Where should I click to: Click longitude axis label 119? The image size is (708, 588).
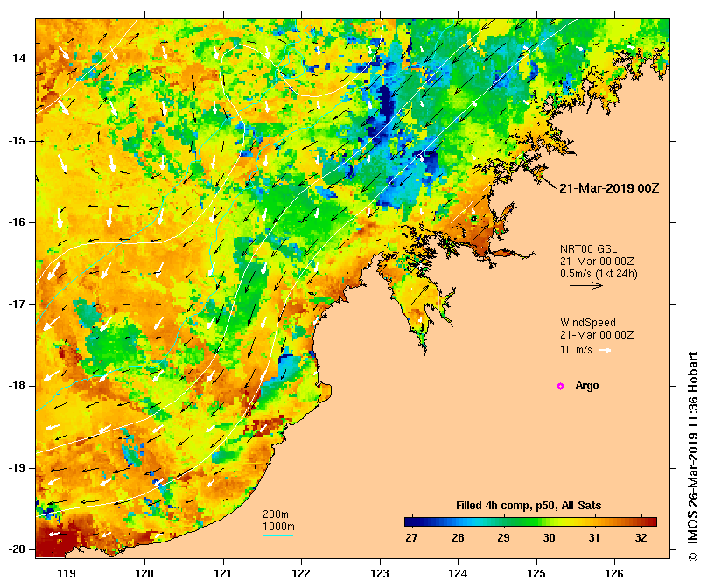tap(67, 573)
